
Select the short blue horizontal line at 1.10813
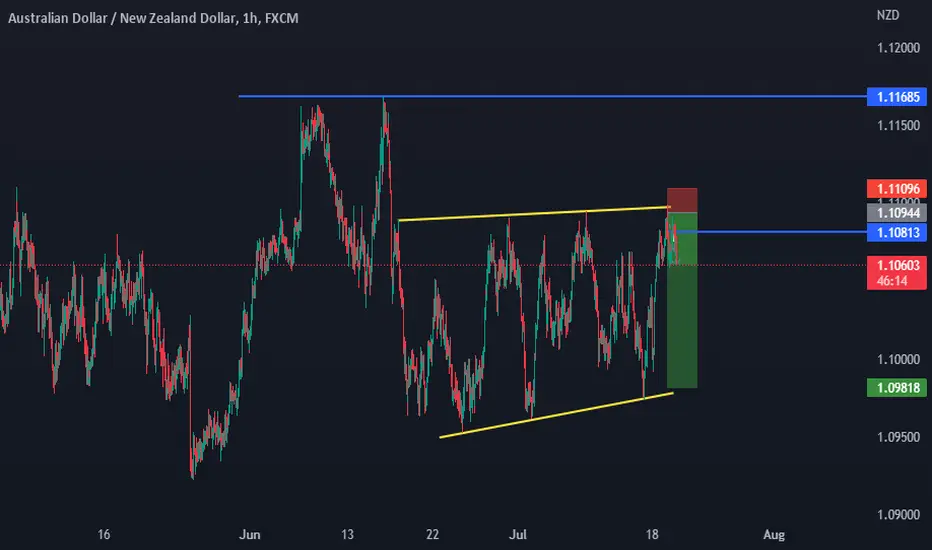(773, 232)
